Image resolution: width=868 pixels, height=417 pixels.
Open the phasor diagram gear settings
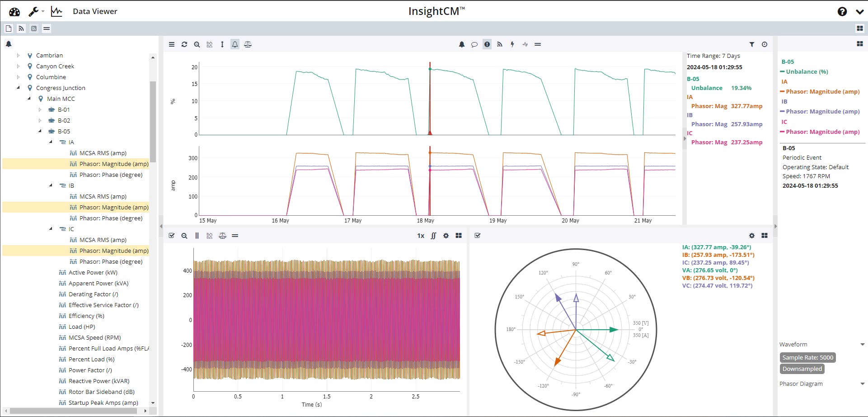[752, 236]
